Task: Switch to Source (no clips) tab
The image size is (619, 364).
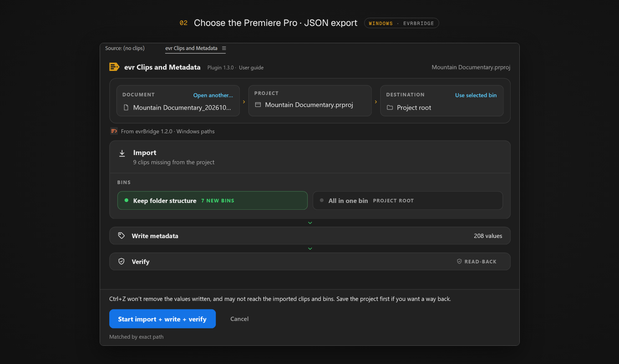Action: pyautogui.click(x=125, y=48)
